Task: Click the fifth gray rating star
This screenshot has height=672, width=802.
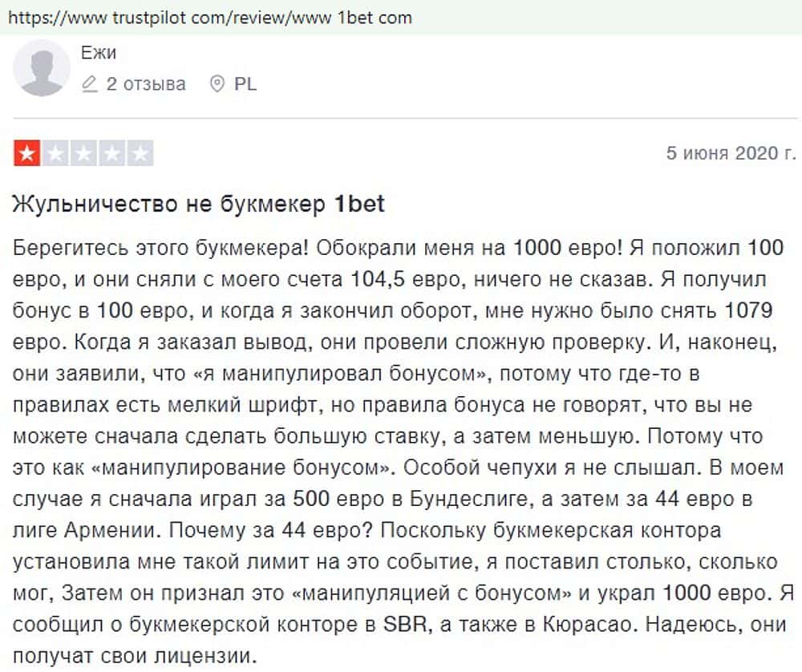Action: [140, 153]
